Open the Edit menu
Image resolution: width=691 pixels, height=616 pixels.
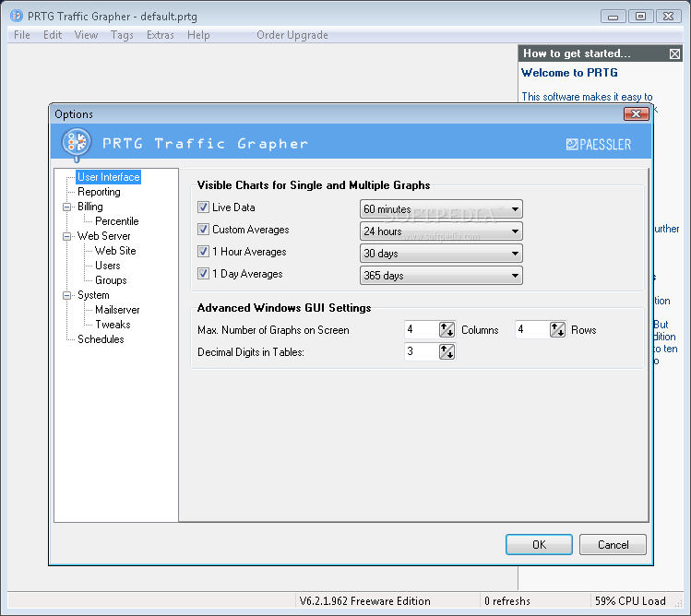click(53, 35)
